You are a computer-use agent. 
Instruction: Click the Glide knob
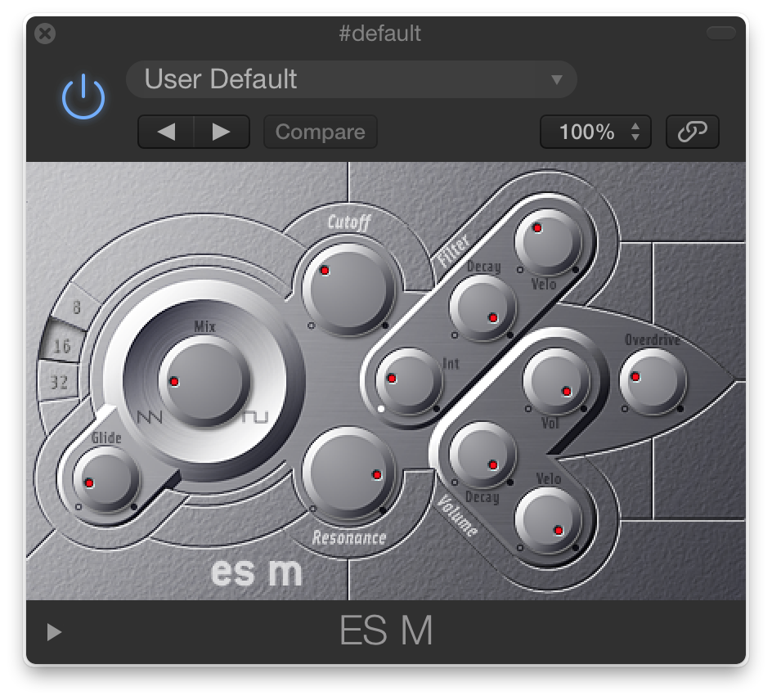105,481
